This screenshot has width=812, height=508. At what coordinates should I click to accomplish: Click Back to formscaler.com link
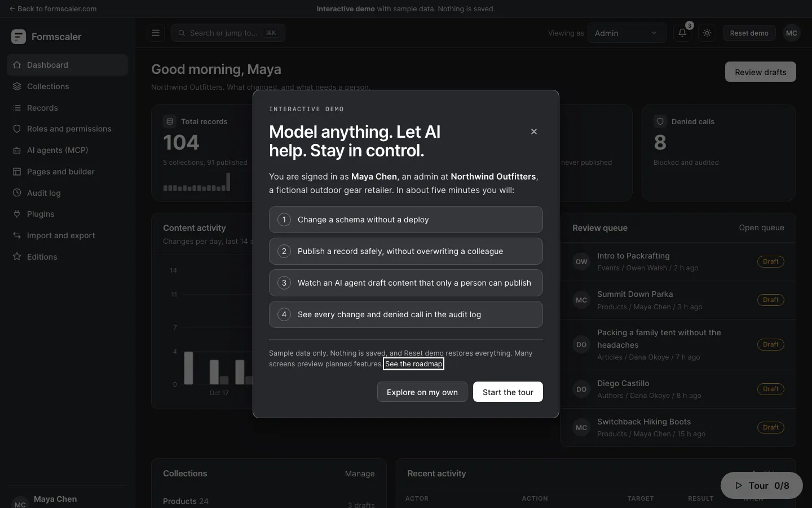click(53, 8)
